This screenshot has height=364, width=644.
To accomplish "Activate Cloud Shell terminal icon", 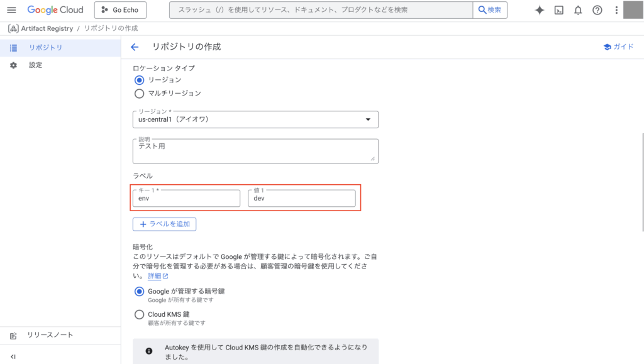I will click(558, 10).
